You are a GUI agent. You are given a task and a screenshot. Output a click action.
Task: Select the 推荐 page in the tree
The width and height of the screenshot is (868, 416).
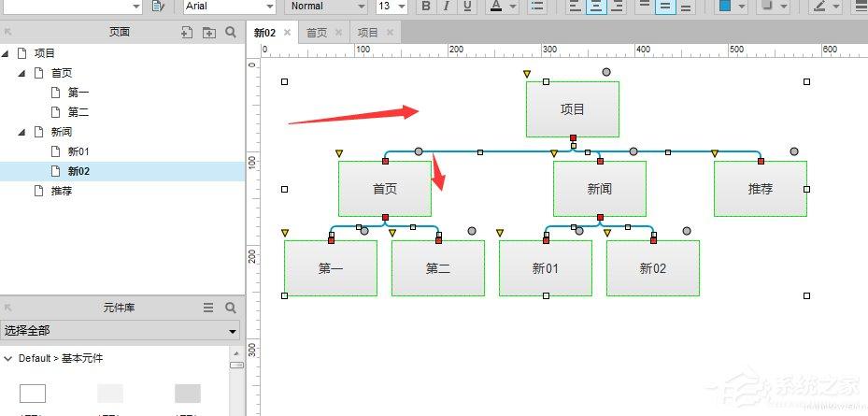pyautogui.click(x=62, y=191)
